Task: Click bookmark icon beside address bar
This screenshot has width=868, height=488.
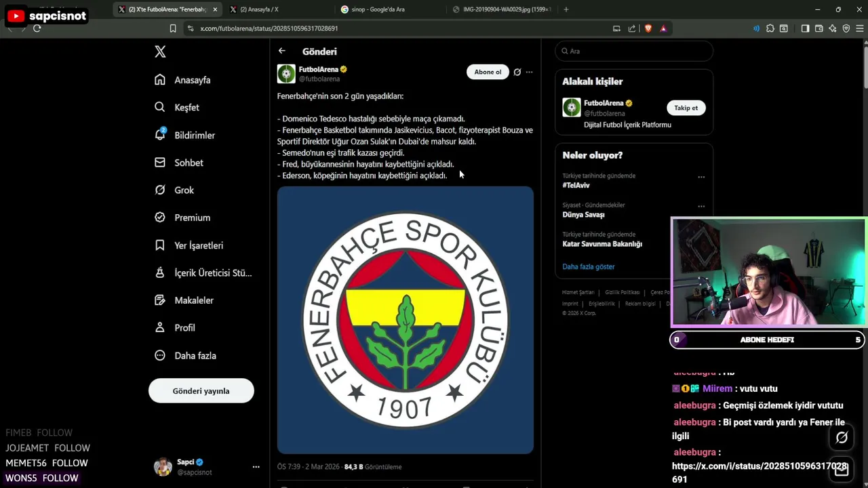Action: tap(173, 28)
